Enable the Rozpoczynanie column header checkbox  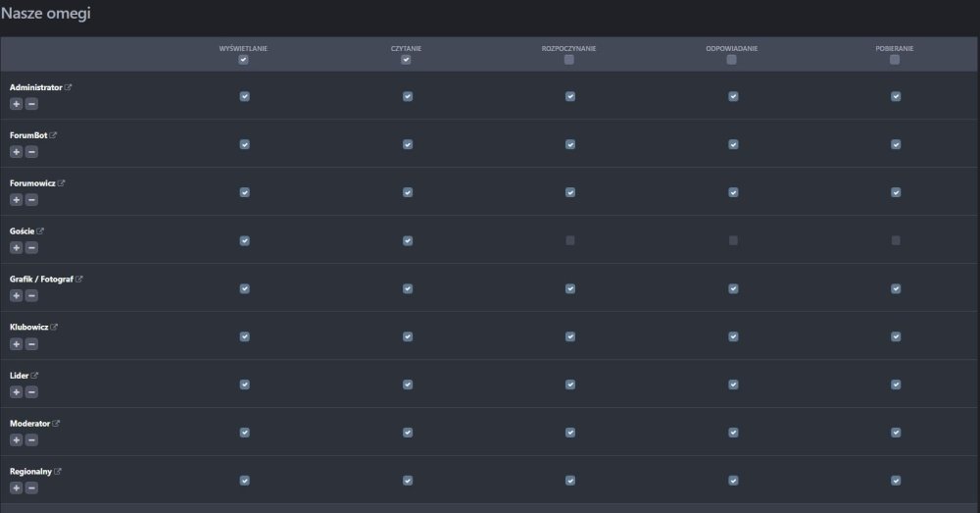[568, 60]
